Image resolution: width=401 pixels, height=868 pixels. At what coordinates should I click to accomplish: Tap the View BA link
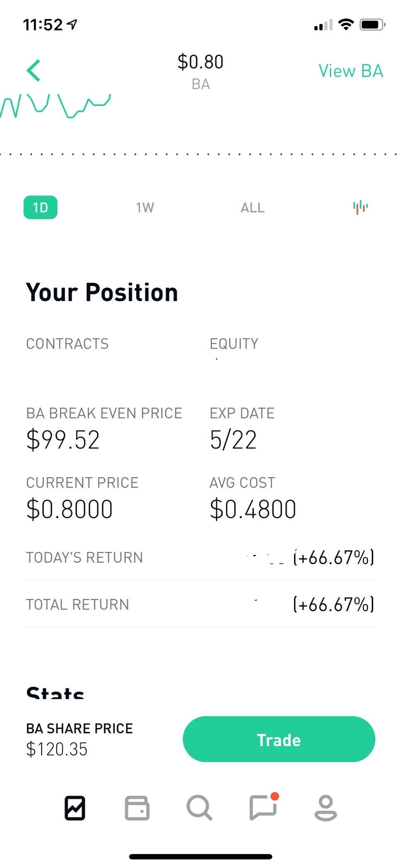pos(351,71)
